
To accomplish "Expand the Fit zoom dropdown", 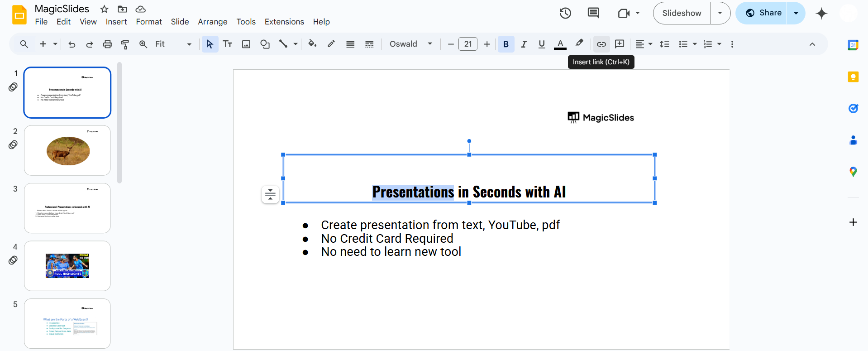I will pyautogui.click(x=173, y=44).
